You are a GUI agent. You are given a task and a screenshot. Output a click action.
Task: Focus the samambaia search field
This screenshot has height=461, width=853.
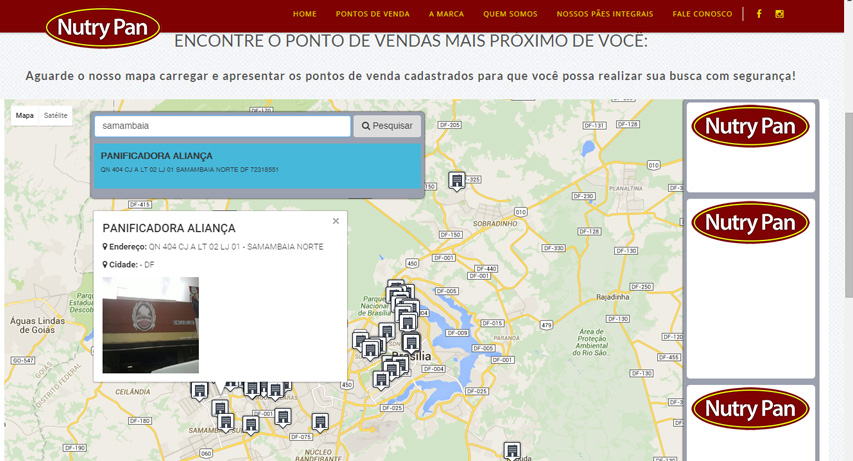tap(222, 126)
